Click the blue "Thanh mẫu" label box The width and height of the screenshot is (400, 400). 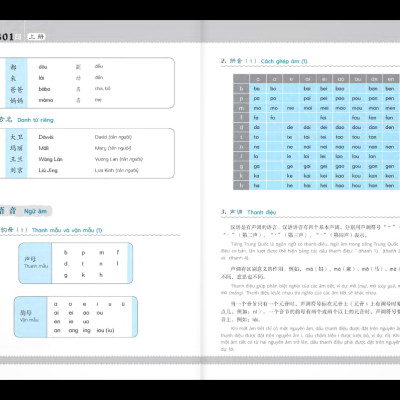(x=35, y=263)
